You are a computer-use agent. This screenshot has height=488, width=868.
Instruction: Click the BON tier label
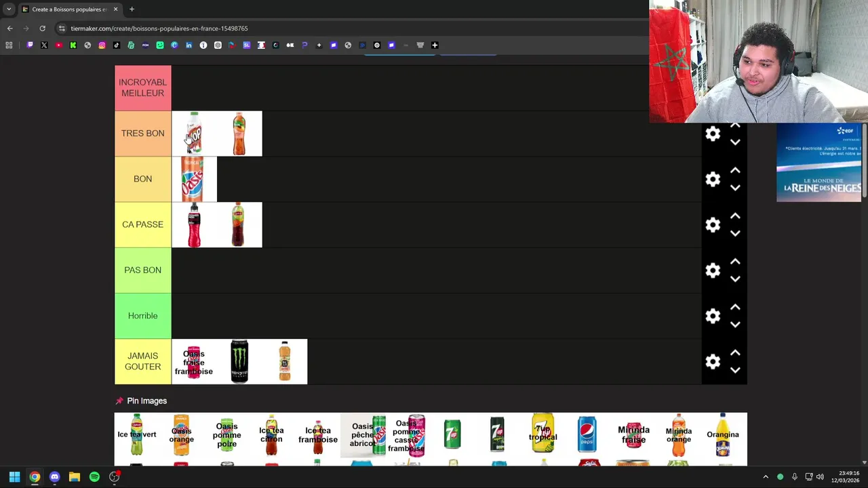pyautogui.click(x=142, y=179)
